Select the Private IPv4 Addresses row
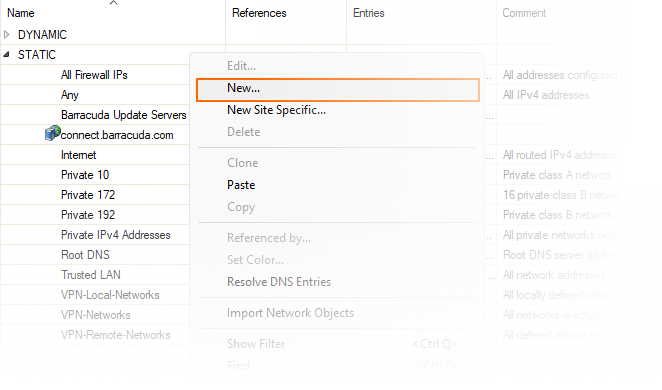Image resolution: width=662 pixels, height=390 pixels. tap(116, 235)
